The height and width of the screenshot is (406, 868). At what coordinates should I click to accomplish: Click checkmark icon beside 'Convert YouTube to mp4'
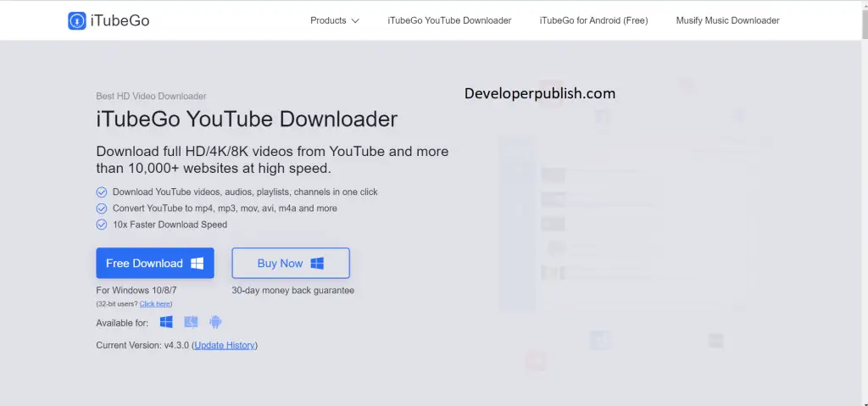(x=102, y=209)
